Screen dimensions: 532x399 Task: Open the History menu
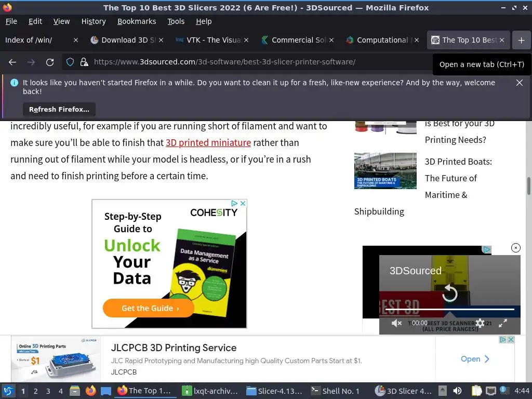(x=94, y=21)
